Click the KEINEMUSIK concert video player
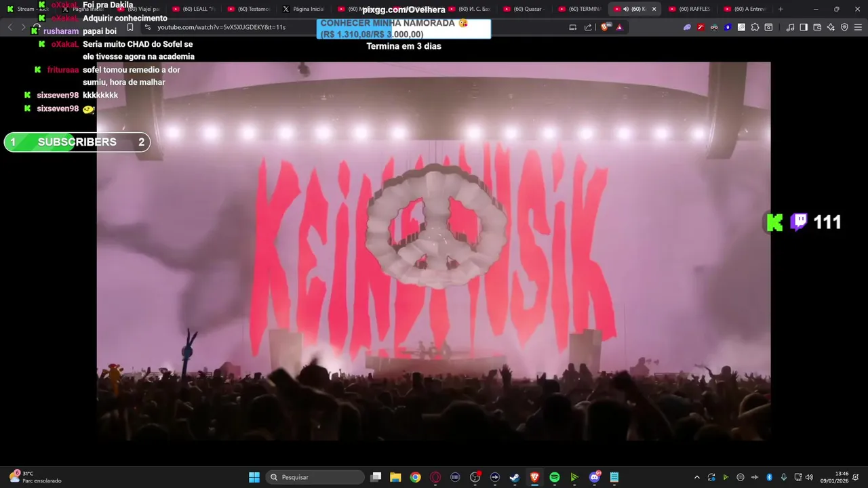The image size is (868, 488). click(433, 251)
